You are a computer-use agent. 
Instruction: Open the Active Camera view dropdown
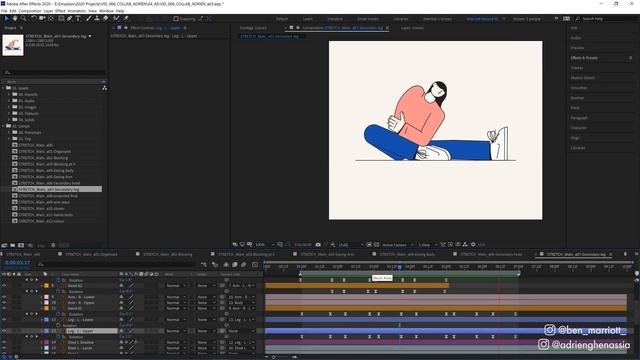(398, 244)
